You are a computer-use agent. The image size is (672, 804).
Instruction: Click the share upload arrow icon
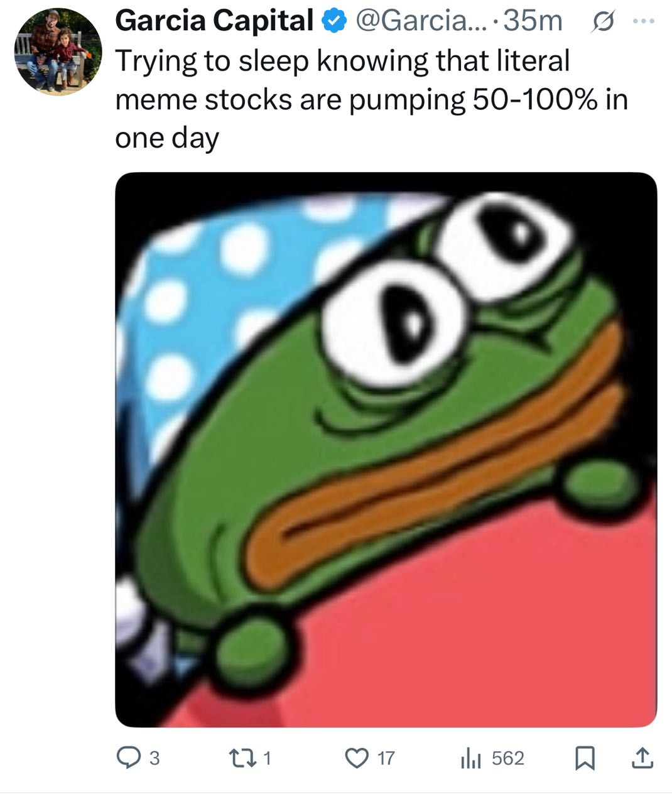tap(641, 758)
